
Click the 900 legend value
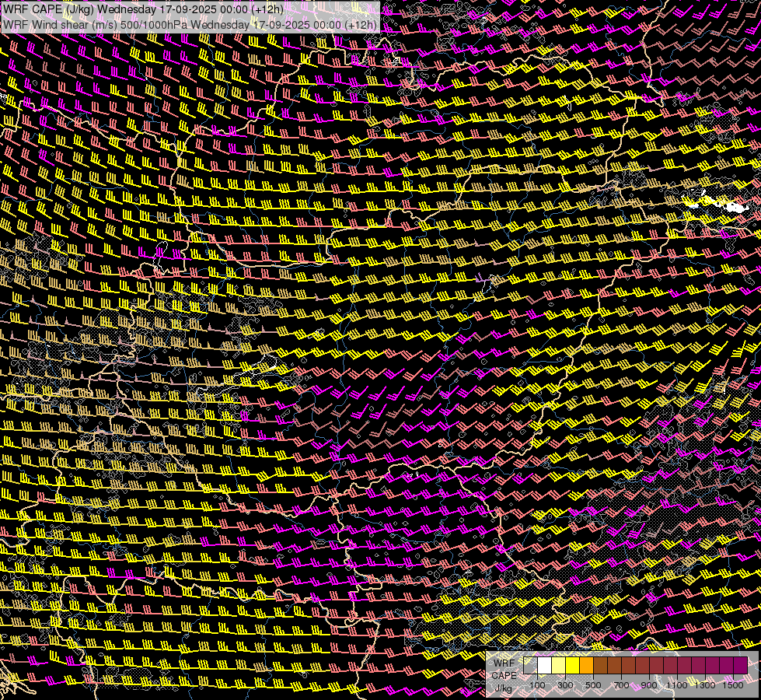click(649, 685)
